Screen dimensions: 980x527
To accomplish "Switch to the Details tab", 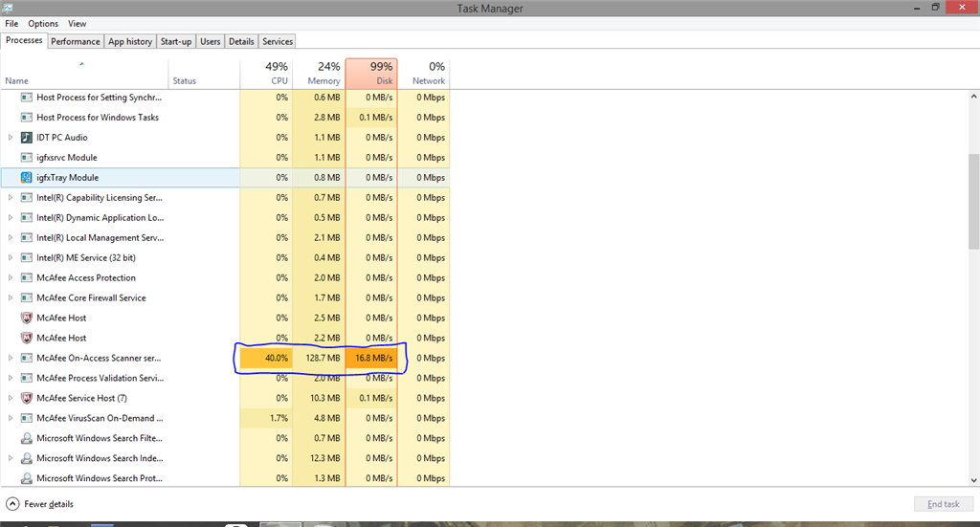I will click(x=241, y=41).
